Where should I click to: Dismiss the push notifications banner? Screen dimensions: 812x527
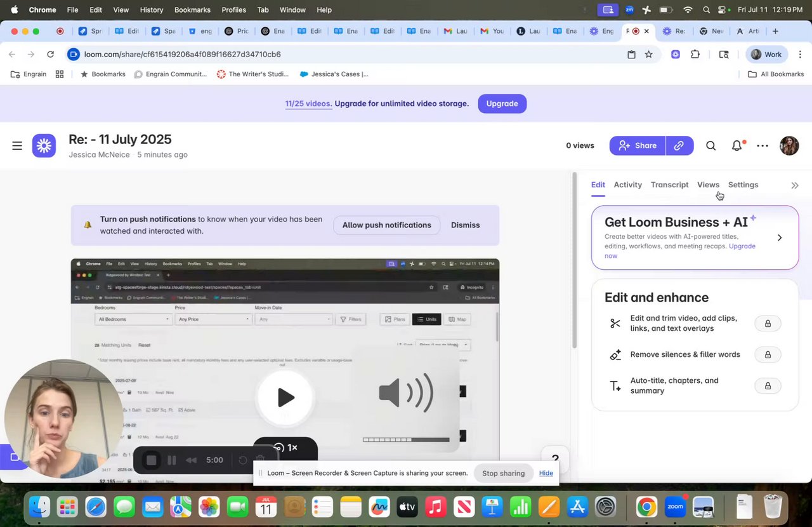(x=466, y=225)
